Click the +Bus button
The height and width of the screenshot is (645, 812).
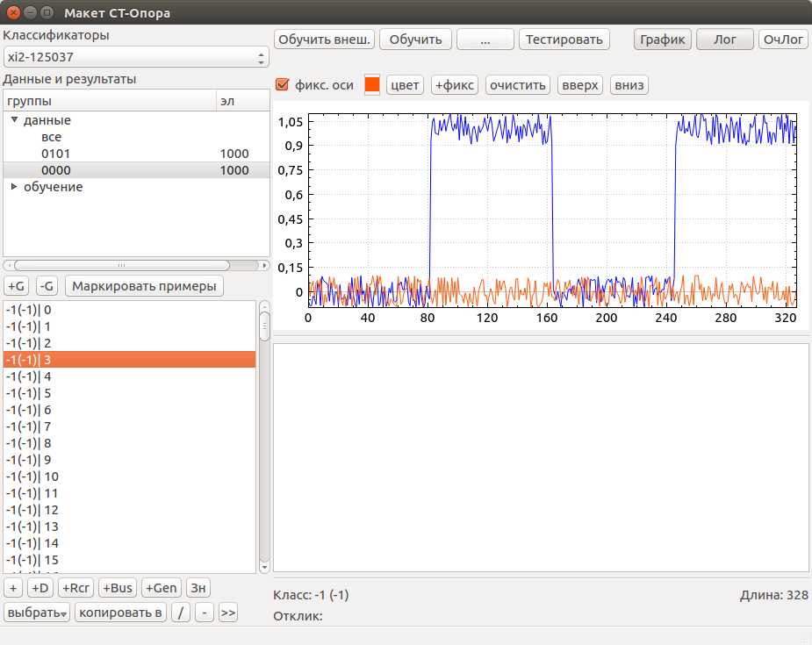click(x=118, y=588)
